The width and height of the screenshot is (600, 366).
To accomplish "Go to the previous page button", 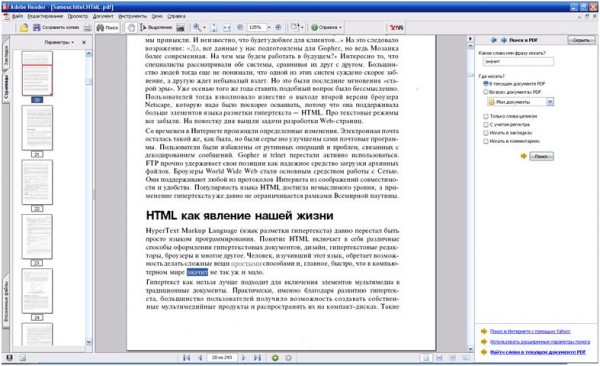I will click(200, 358).
